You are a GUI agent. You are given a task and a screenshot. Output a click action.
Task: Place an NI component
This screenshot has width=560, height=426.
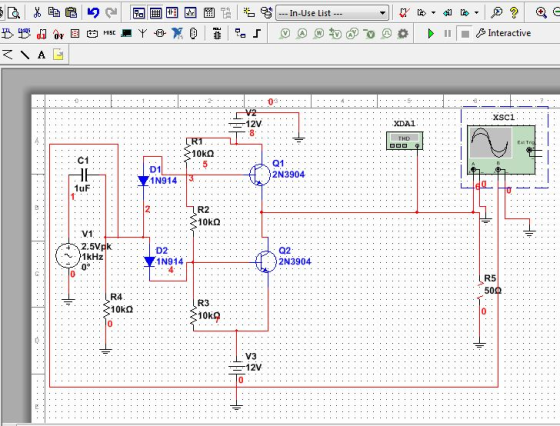177,34
